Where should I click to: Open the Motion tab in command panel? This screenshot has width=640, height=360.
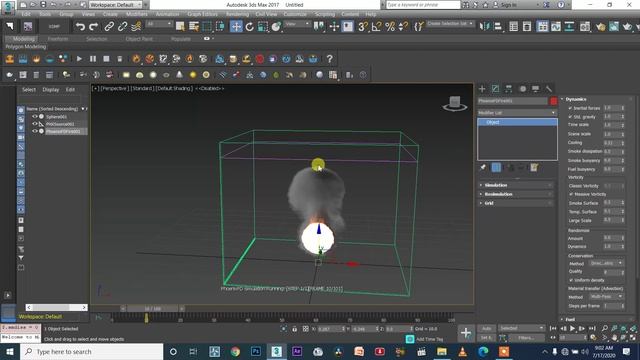[x=522, y=89]
